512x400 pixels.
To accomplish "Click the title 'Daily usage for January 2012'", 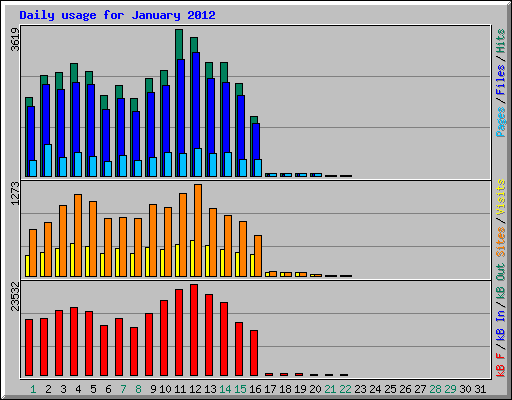I will pos(117,16).
